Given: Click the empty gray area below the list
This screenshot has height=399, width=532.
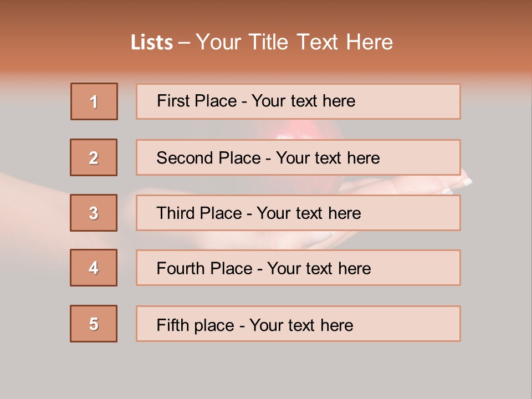Looking at the screenshot, I should (x=266, y=371).
